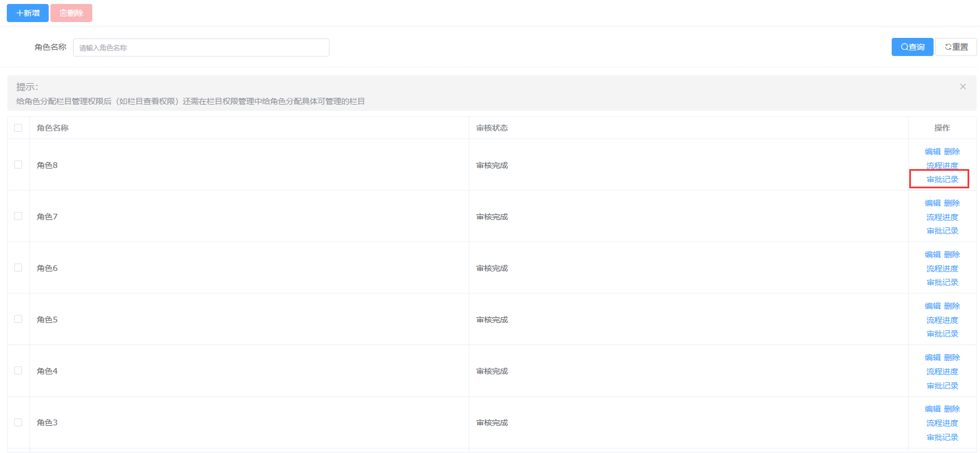View 流程进度 for 角色7
980x453 pixels.
coord(942,217)
